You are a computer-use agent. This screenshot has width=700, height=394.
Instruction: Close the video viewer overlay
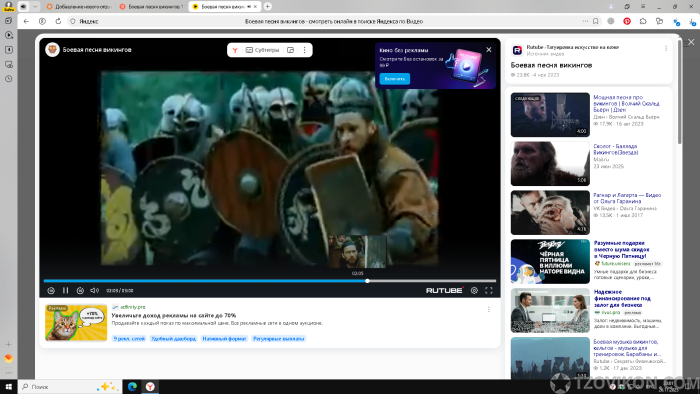click(x=691, y=42)
